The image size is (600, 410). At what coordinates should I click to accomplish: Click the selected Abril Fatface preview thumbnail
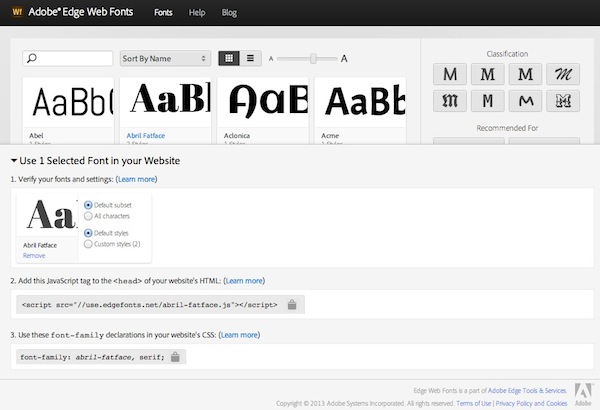click(47, 214)
